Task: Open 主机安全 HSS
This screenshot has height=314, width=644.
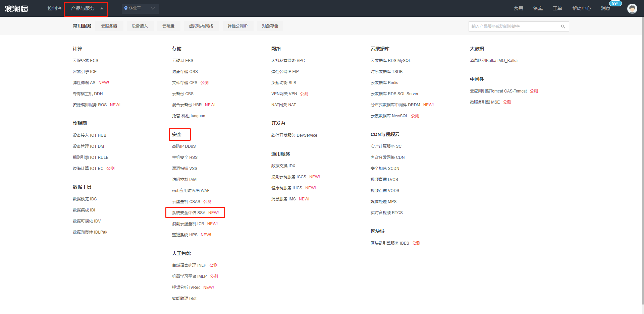Action: (x=185, y=158)
